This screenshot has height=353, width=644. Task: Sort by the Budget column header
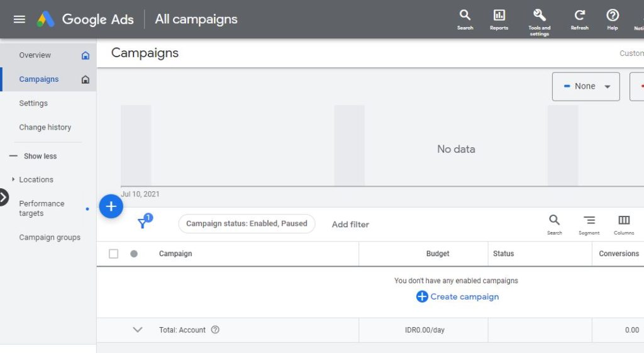pos(438,254)
